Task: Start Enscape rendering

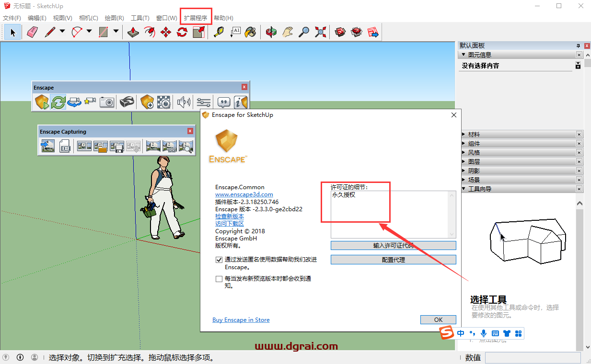Action: 42,102
